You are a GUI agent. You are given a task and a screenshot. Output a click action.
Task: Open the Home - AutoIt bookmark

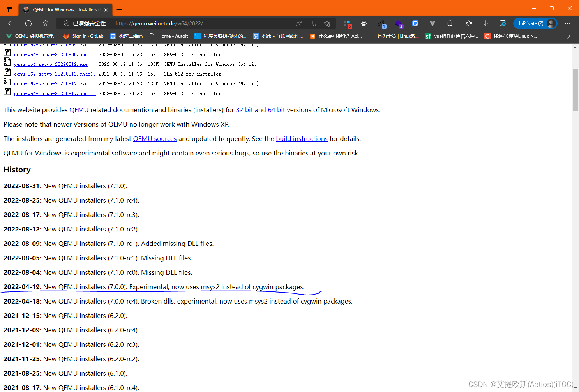[x=169, y=36]
